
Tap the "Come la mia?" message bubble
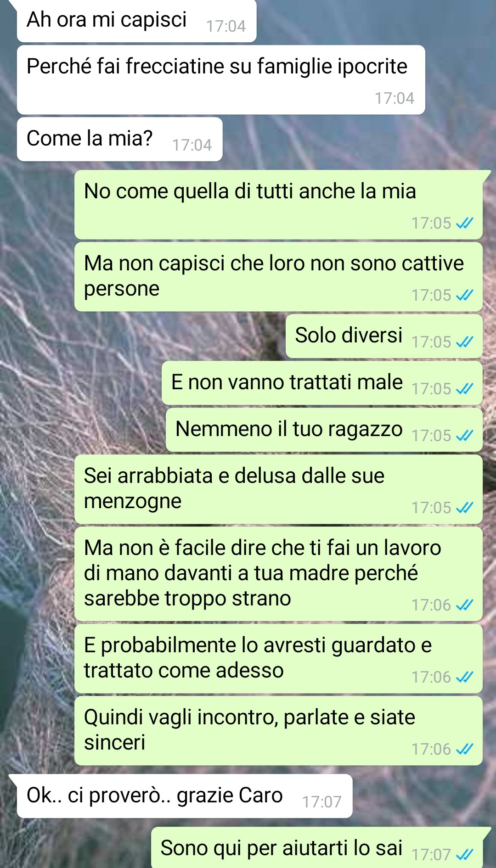pyautogui.click(x=120, y=139)
